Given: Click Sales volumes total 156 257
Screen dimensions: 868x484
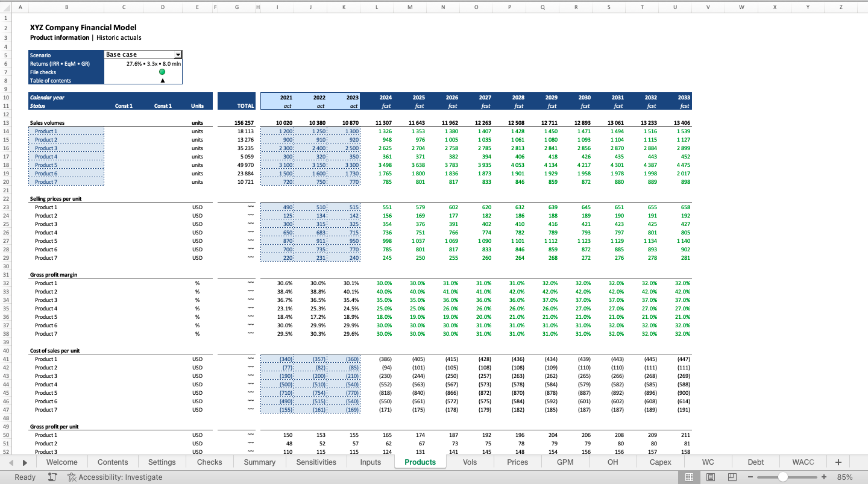Looking at the screenshot, I should tap(244, 122).
